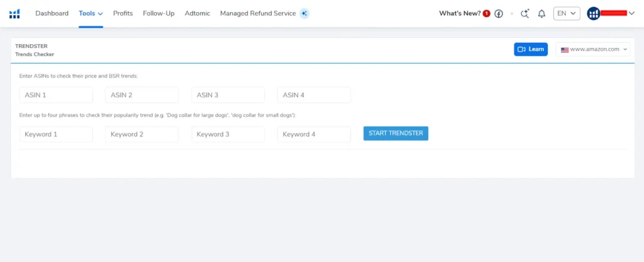Focus the ASIN 1 input field
This screenshot has width=644, height=262.
pos(56,95)
